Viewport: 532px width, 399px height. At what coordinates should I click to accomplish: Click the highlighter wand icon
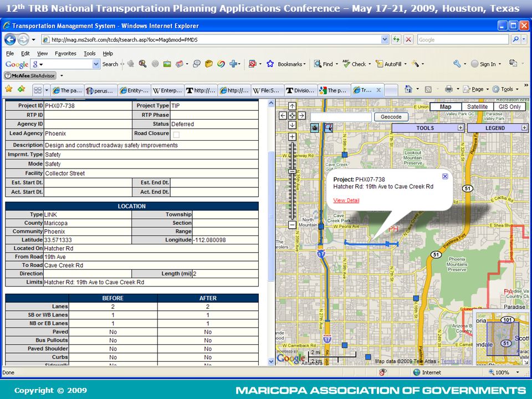pyautogui.click(x=415, y=63)
